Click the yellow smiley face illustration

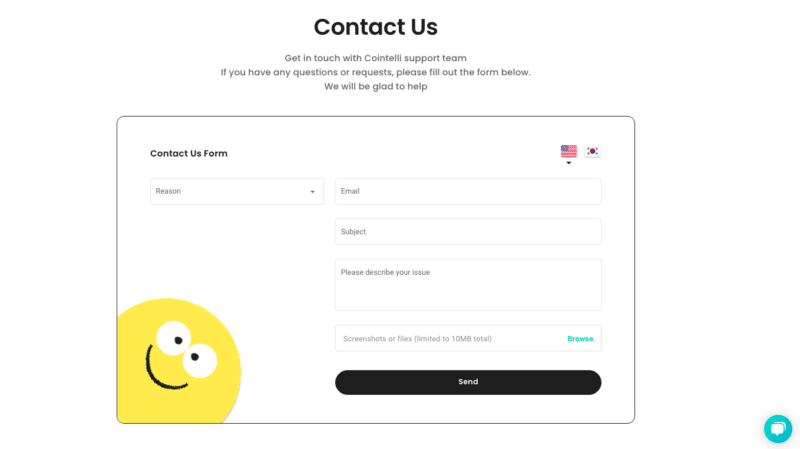tap(179, 361)
